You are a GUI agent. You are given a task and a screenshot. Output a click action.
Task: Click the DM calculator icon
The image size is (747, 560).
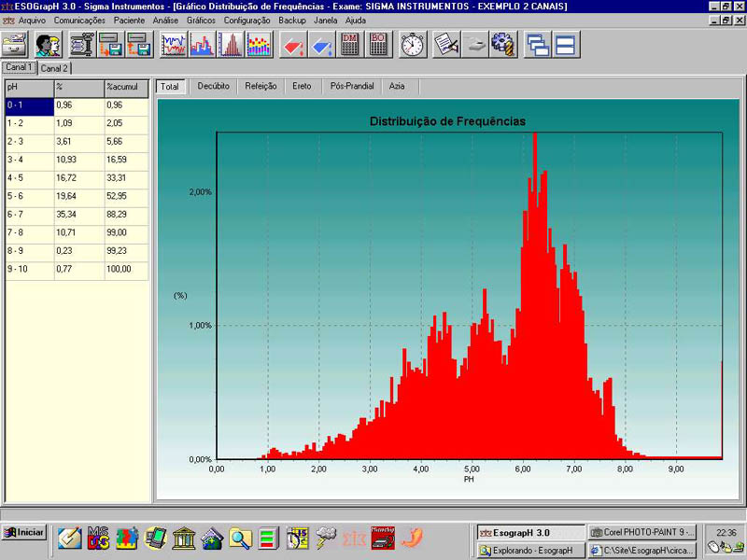coord(350,44)
